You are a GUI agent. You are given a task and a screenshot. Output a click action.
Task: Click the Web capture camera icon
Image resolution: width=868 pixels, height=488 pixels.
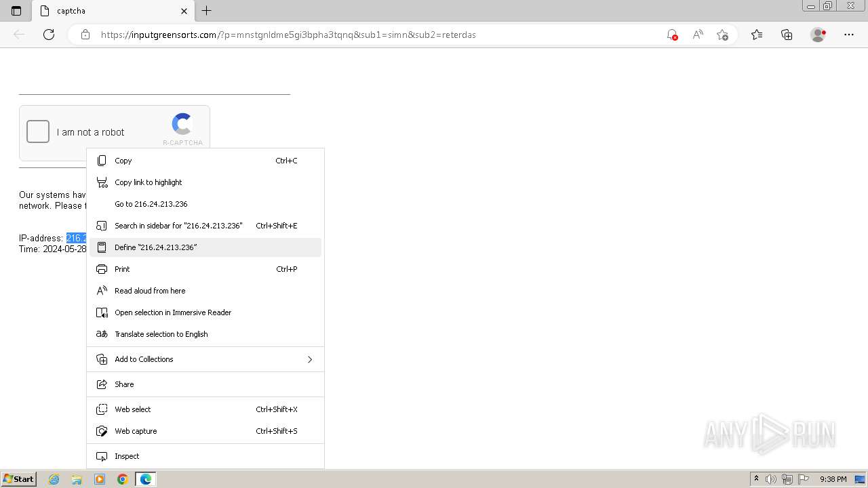tap(102, 431)
